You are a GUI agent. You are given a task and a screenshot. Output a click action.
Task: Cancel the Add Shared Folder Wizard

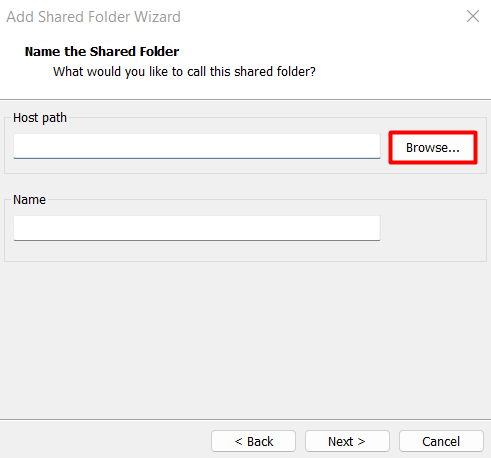pos(441,441)
